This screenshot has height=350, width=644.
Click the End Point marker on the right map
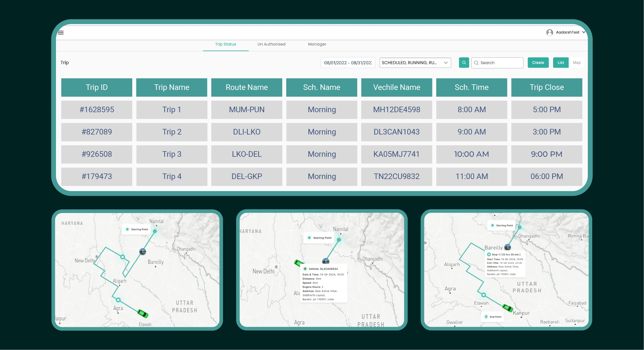[x=492, y=317]
